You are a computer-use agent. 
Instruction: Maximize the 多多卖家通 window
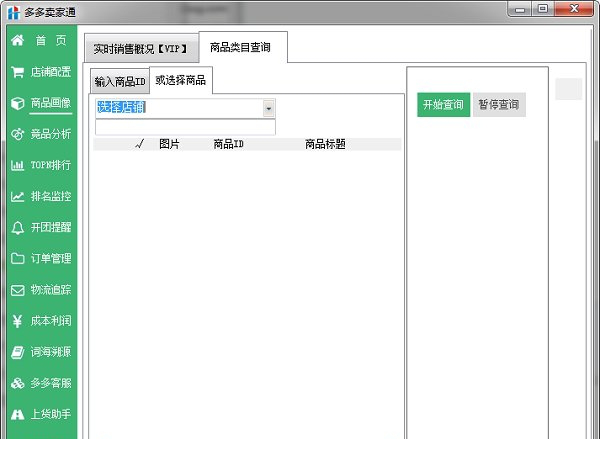543,9
